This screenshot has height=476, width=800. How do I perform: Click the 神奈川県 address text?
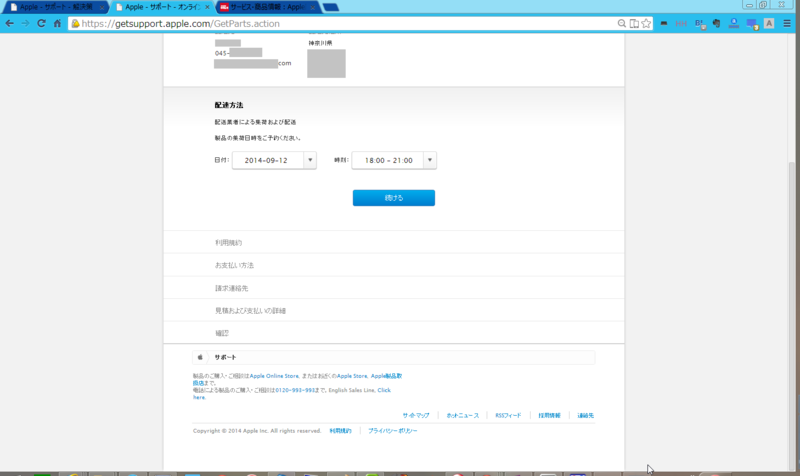tap(320, 43)
